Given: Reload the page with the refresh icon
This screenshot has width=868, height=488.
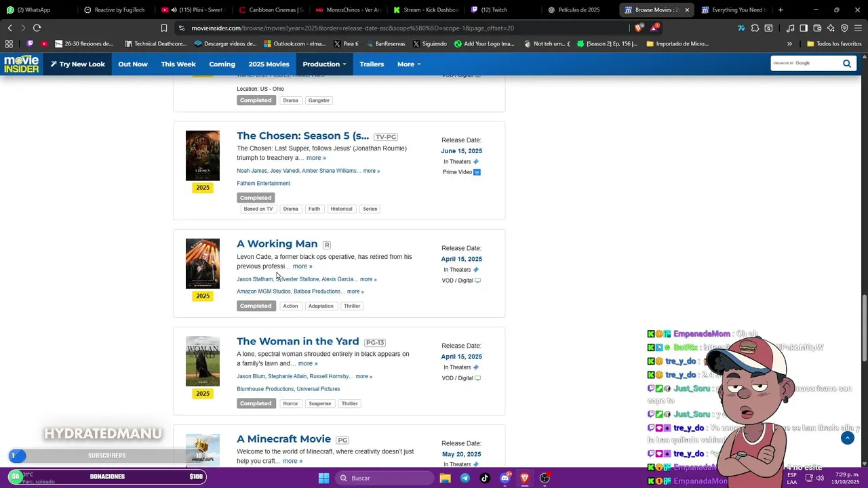Looking at the screenshot, I should pos(37,28).
